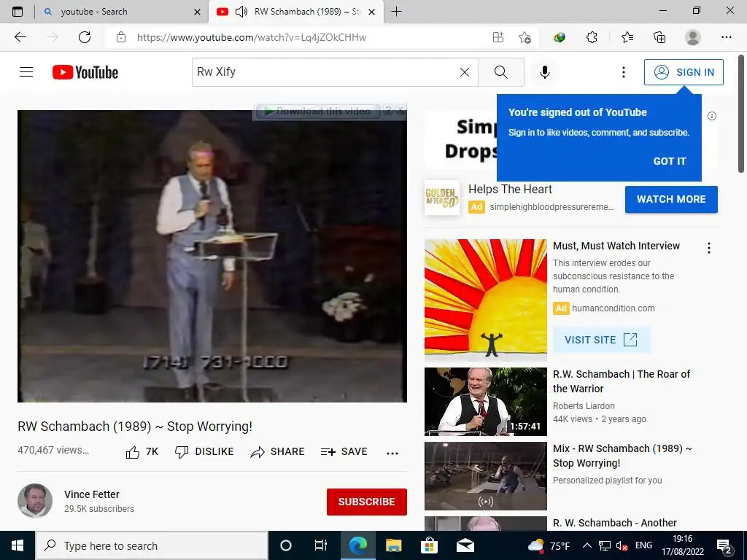Screen dimensions: 747x560
Task: Open the Vince Fetter channel avatar
Action: [x=35, y=500]
